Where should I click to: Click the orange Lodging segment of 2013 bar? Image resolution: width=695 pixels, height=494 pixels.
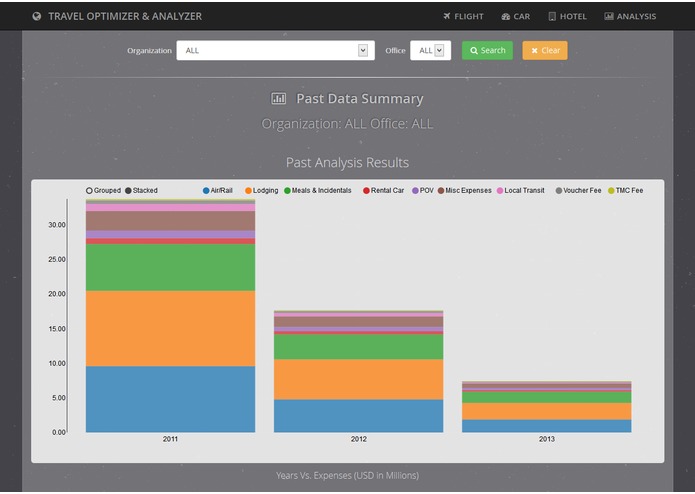547,411
